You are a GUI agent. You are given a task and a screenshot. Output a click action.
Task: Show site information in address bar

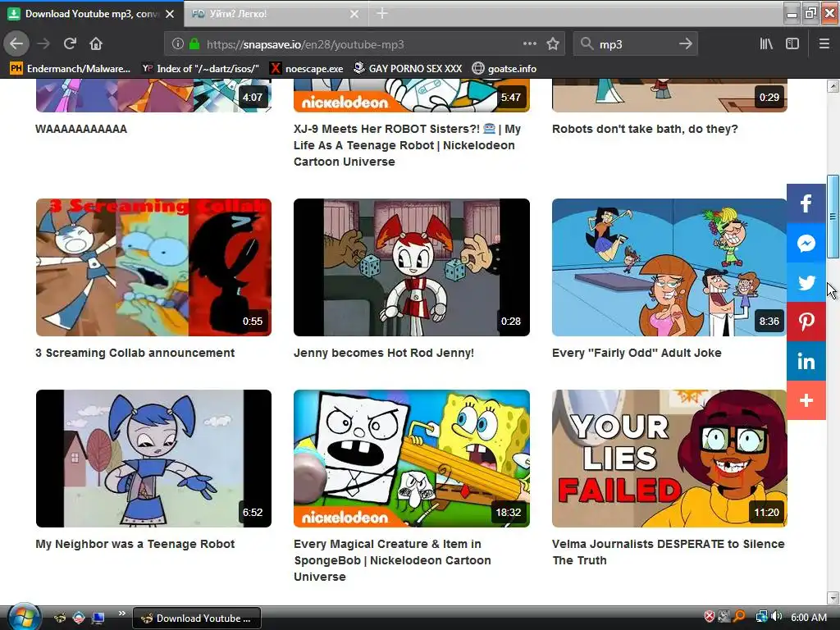tap(178, 44)
